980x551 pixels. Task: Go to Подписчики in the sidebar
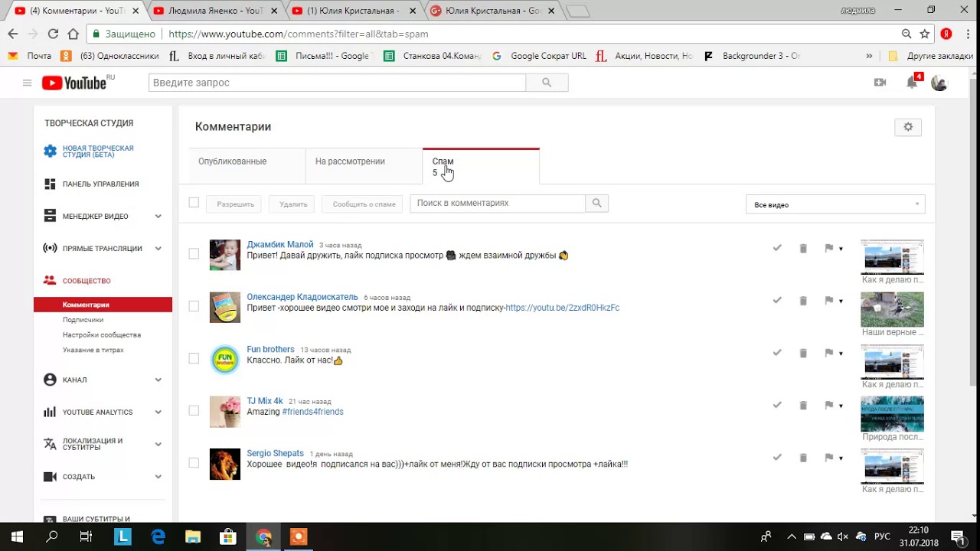click(83, 320)
